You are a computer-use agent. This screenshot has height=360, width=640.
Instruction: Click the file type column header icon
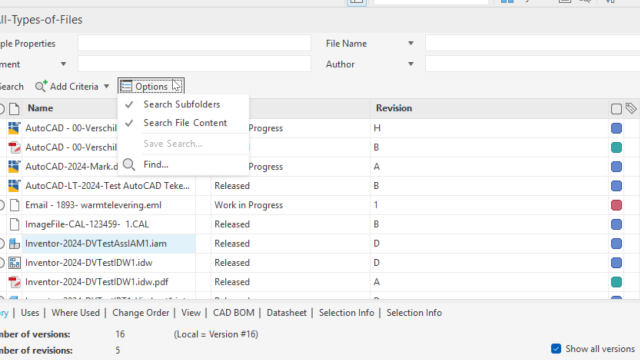pyautogui.click(x=14, y=109)
